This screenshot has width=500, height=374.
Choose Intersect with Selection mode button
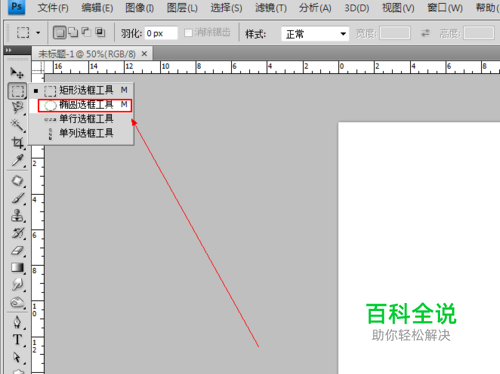(x=100, y=32)
